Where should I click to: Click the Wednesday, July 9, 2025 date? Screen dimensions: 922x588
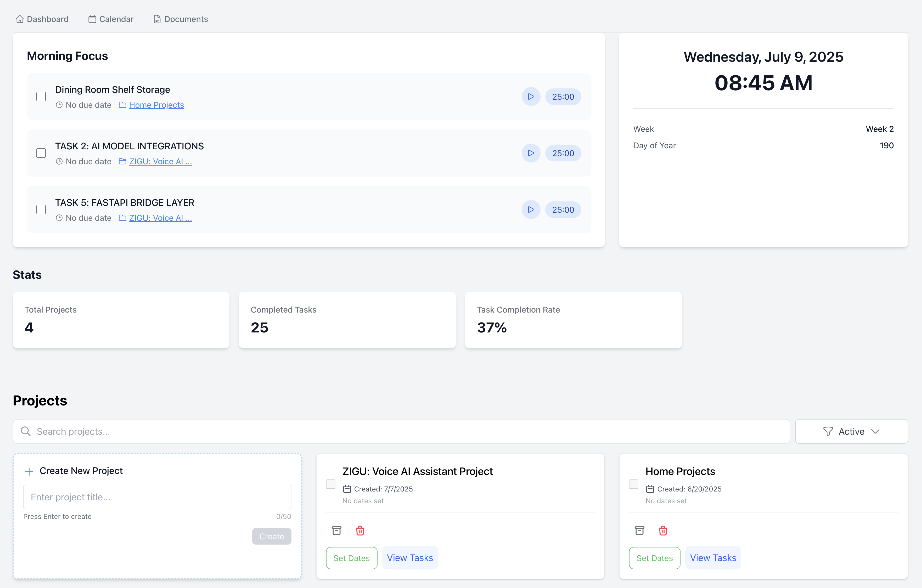763,57
